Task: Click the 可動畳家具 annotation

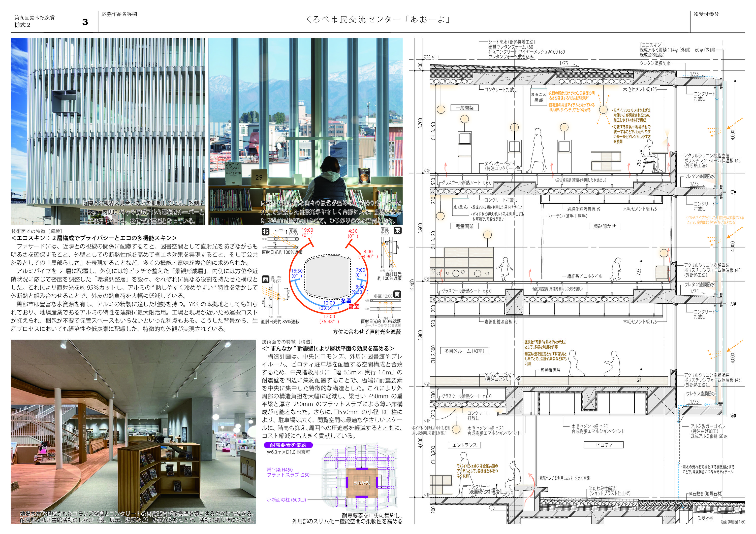Action: pos(550,370)
